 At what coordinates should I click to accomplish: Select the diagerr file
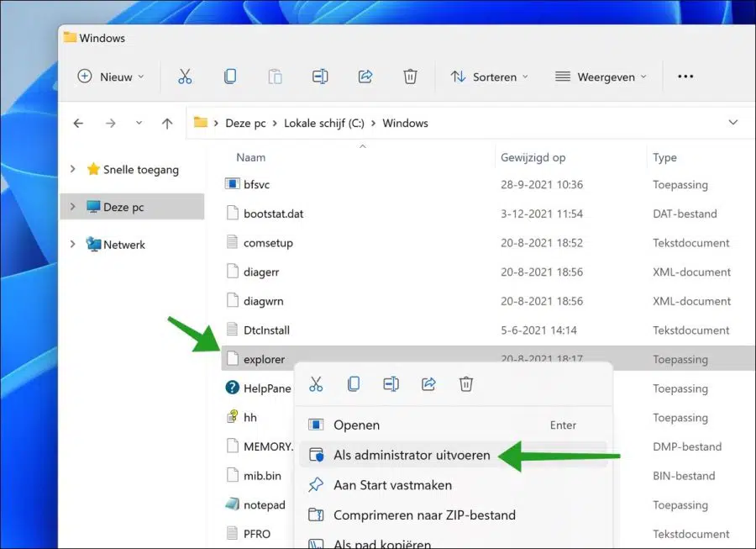[261, 272]
